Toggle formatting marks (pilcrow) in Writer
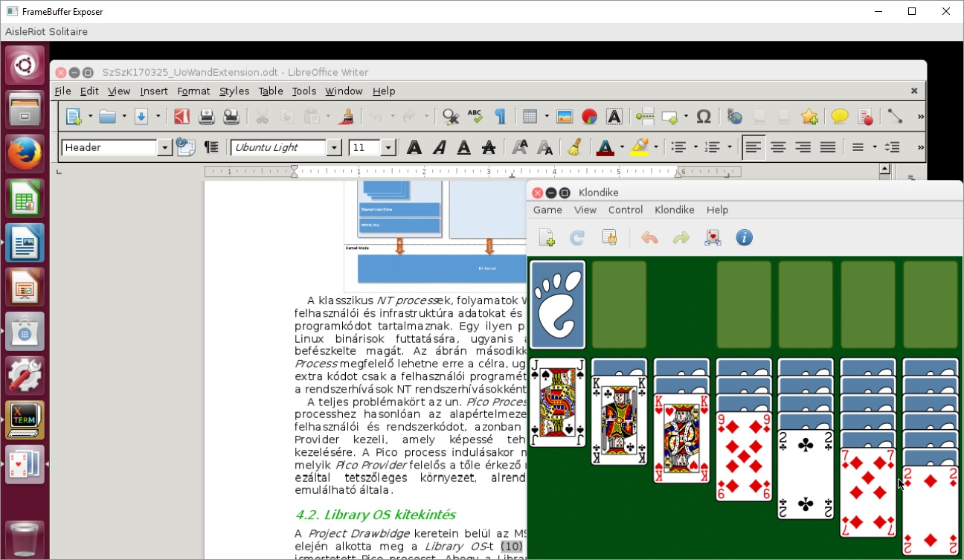This screenshot has height=560, width=964. (500, 117)
